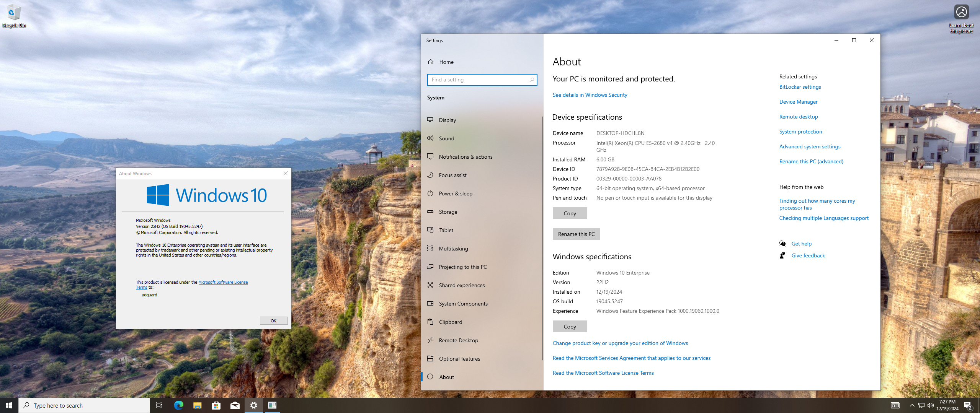Click the Display monitor icon in sidebar
Image resolution: width=980 pixels, height=413 pixels.
coord(430,120)
